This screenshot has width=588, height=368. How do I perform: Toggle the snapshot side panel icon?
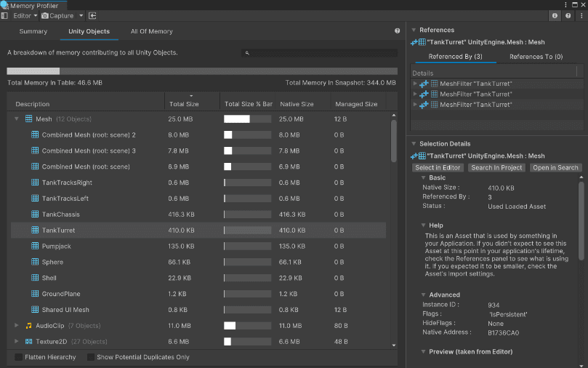(4, 16)
